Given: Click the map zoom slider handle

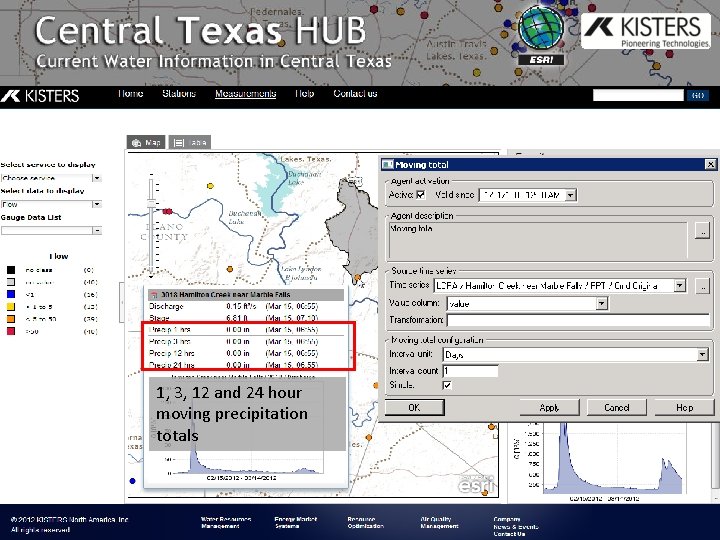Looking at the screenshot, I should (152, 204).
